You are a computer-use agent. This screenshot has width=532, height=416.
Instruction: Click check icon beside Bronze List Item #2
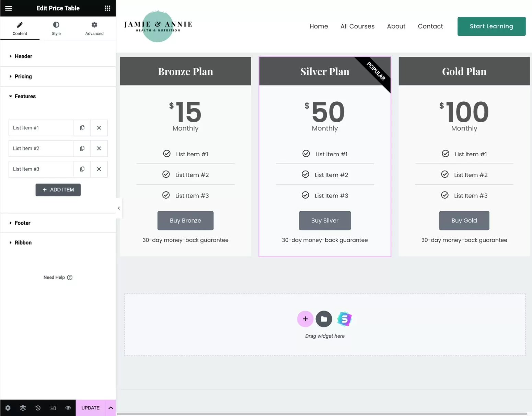pos(166,175)
